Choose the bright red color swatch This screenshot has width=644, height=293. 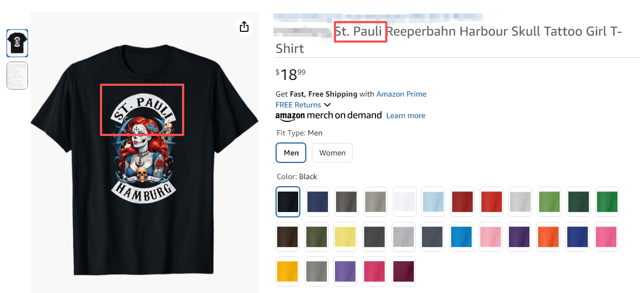point(491,202)
